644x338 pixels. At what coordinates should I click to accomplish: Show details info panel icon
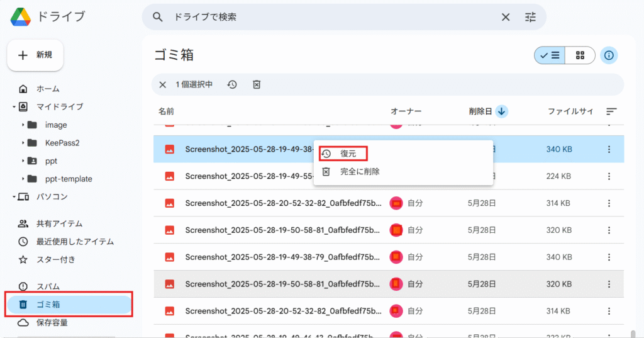coord(609,55)
